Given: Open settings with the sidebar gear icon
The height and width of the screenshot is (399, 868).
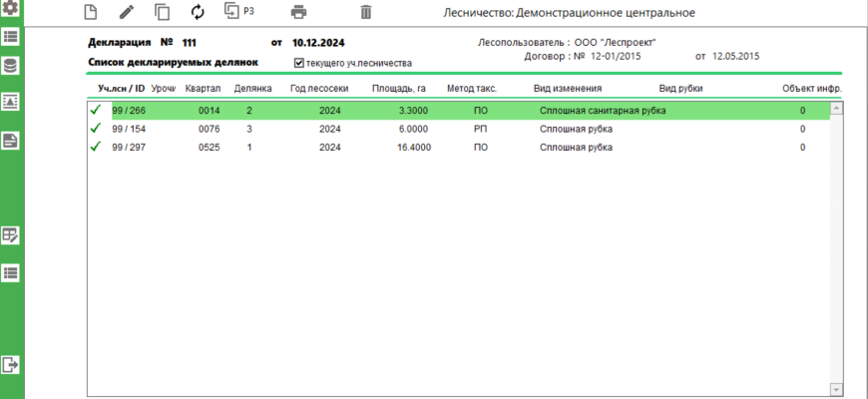Looking at the screenshot, I should [11, 7].
